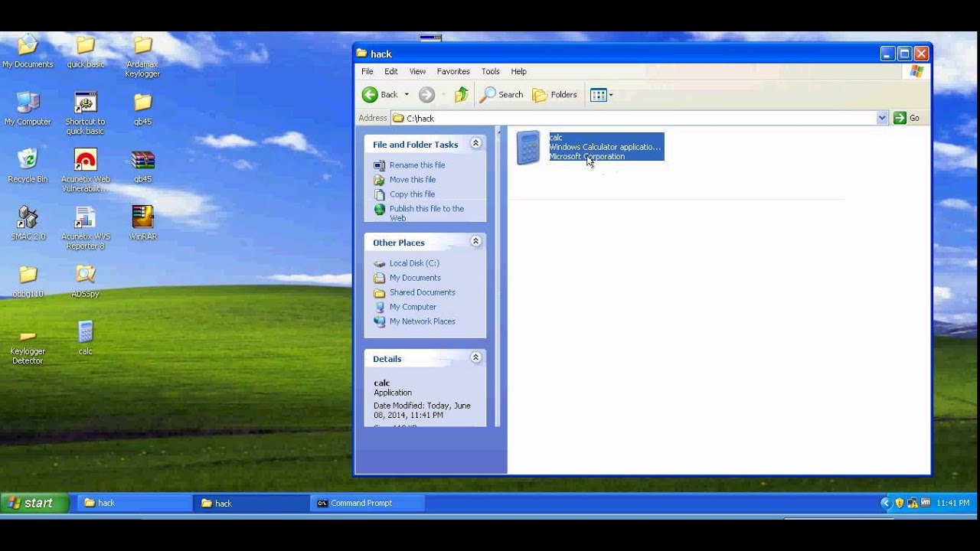Click the Go button
Viewport: 980px width, 551px height.
tap(907, 118)
